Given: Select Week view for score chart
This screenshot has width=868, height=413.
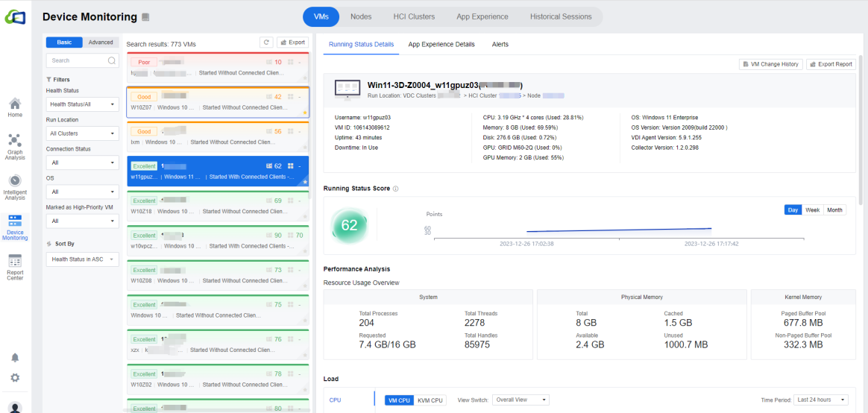Looking at the screenshot, I should [812, 210].
